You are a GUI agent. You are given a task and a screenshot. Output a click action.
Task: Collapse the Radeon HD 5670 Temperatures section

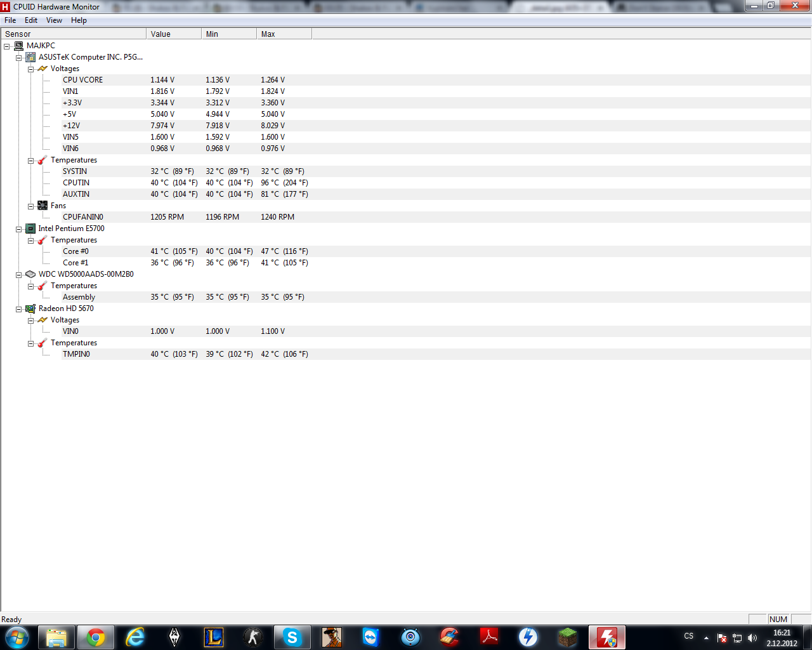click(x=30, y=343)
